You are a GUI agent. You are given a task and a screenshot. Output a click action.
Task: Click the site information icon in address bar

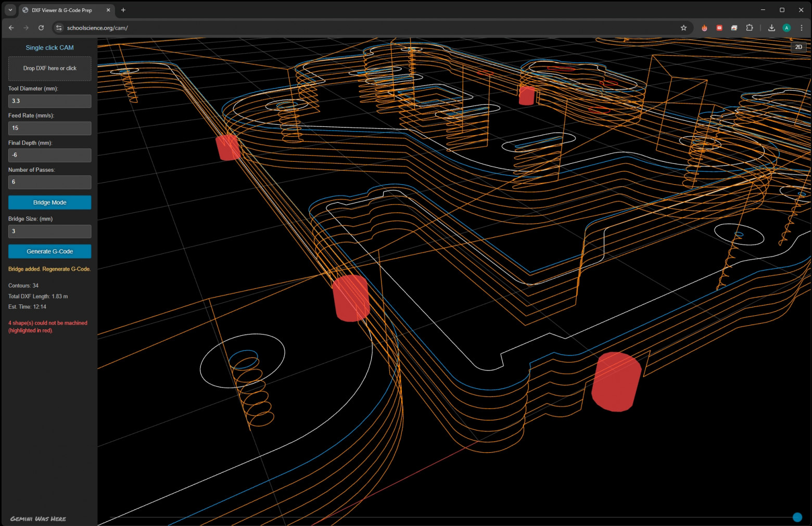point(59,28)
